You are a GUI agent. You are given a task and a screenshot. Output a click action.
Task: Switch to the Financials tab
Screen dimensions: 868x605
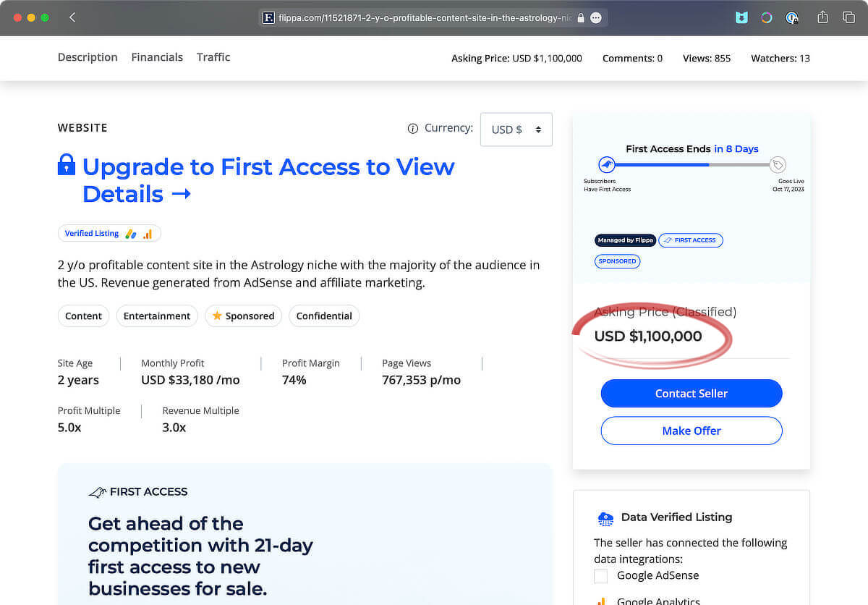coord(157,56)
